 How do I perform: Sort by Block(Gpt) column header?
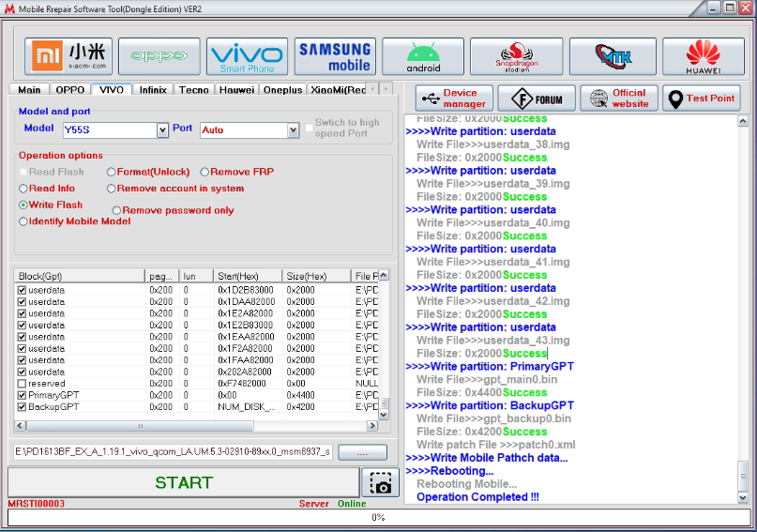coord(79,276)
